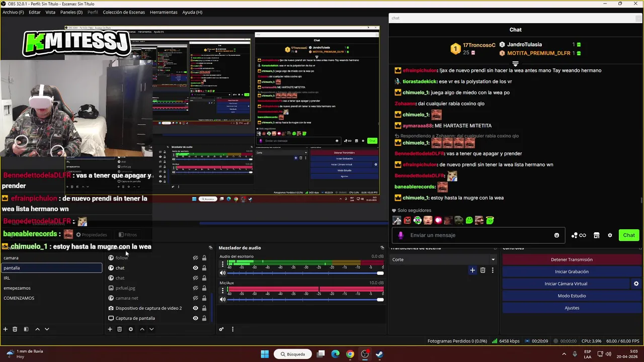Image resolution: width=644 pixels, height=362 pixels.
Task: Show hidden system tray icons chevron
Action: click(x=563, y=354)
